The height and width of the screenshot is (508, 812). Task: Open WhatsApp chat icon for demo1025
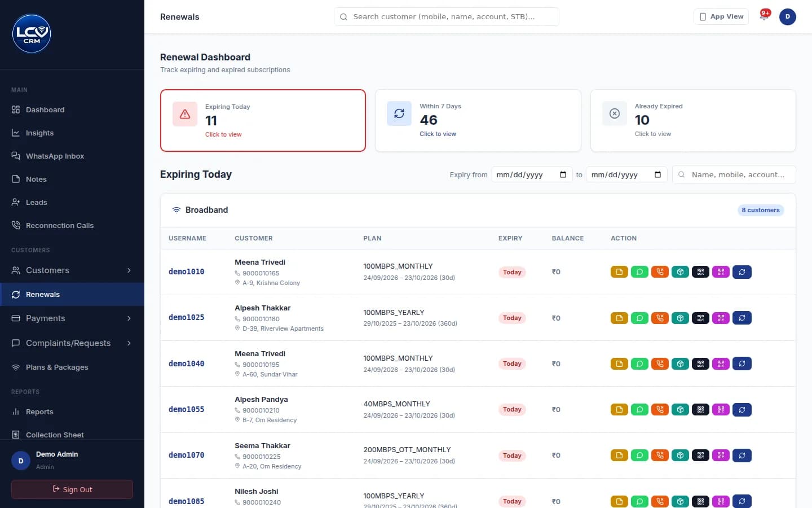(x=639, y=318)
